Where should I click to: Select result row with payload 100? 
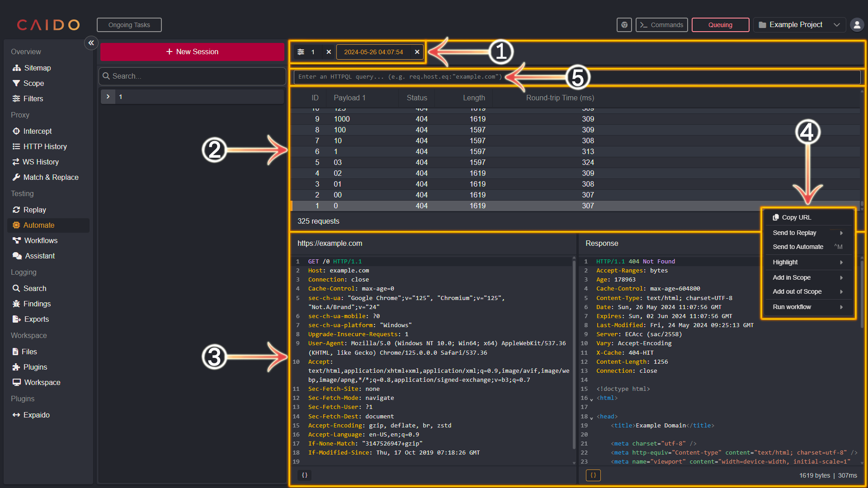(x=575, y=130)
